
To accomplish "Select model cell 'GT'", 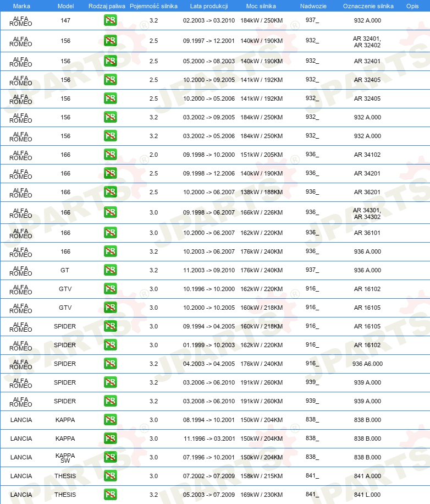I will (x=65, y=270).
